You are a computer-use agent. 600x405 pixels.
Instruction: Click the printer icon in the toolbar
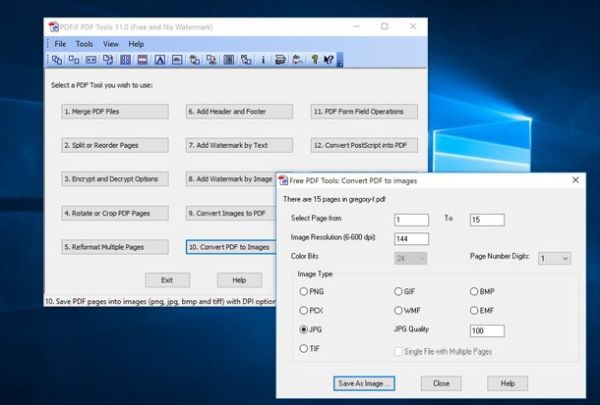coord(281,61)
